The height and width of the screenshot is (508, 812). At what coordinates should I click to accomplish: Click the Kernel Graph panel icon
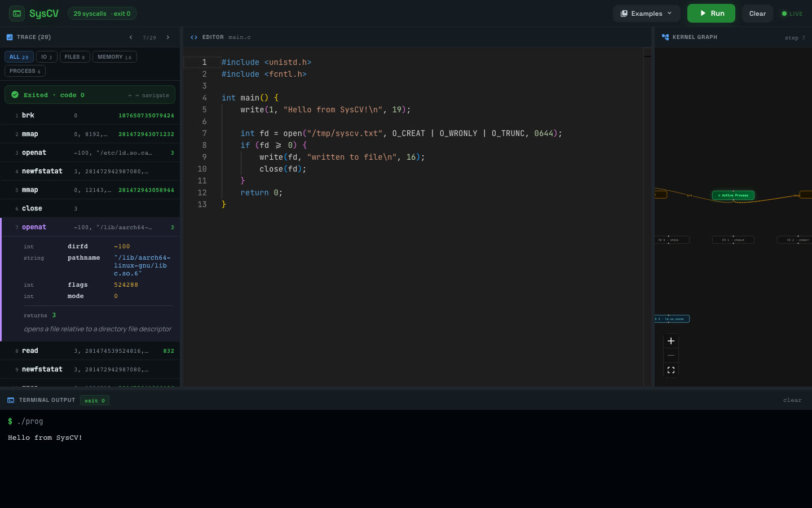coord(665,37)
